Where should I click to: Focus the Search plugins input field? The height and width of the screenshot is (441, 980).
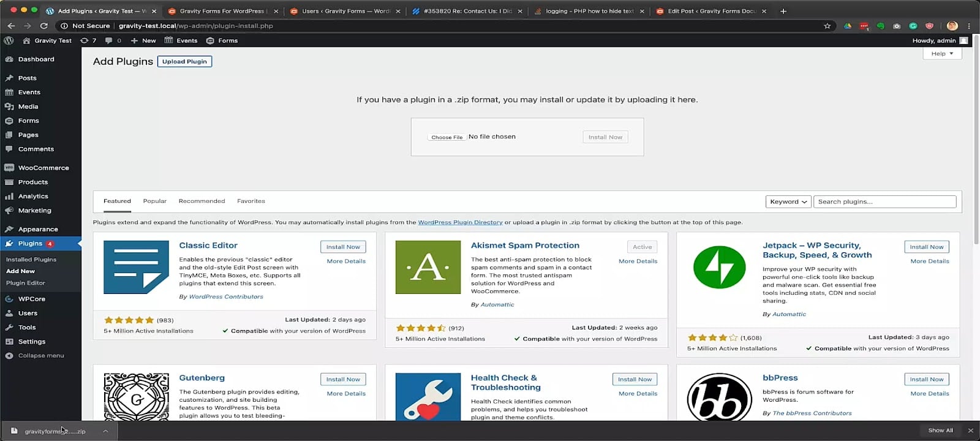tap(884, 202)
